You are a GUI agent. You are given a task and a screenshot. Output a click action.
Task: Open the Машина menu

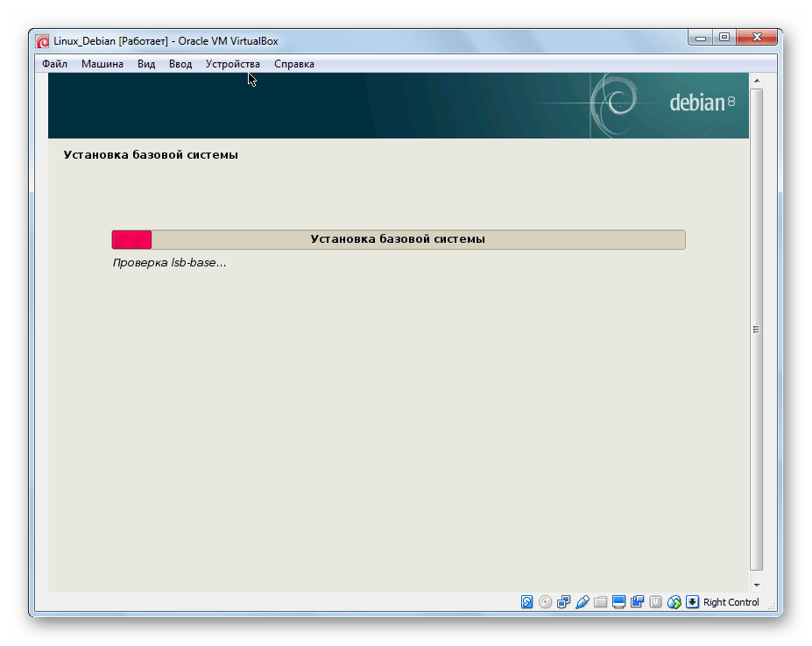click(x=102, y=64)
